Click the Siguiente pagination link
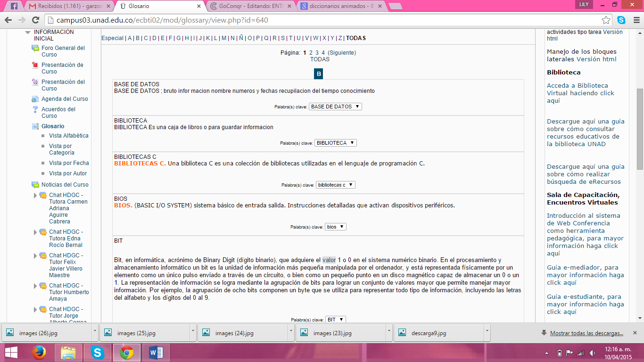This screenshot has width=644, height=362. point(342,53)
